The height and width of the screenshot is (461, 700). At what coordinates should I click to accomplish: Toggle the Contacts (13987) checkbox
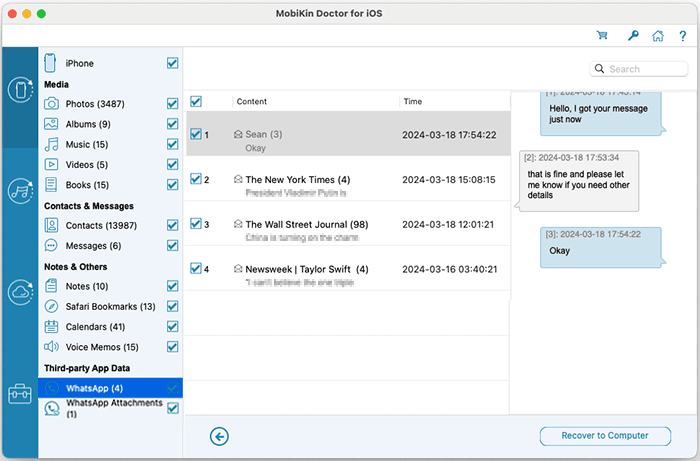coord(173,226)
